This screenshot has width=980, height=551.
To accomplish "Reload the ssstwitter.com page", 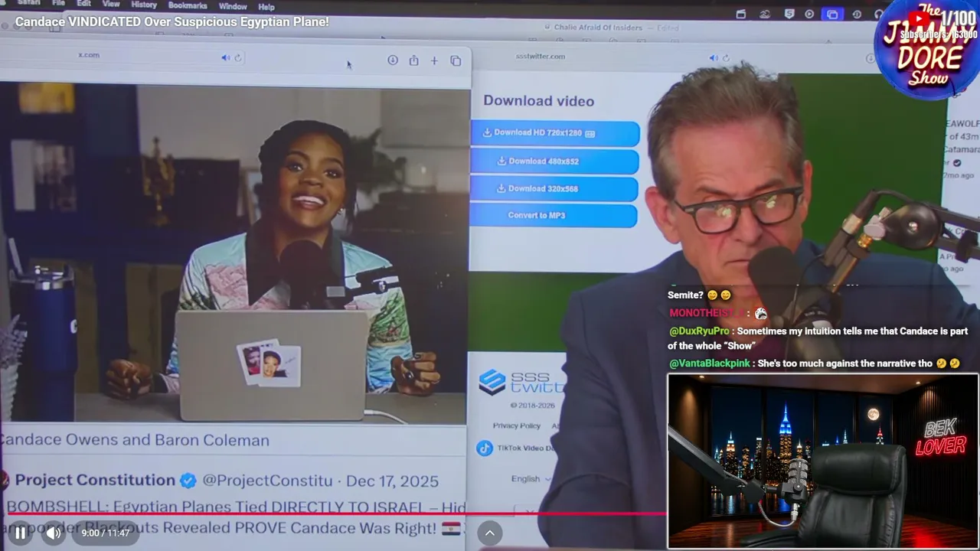I will pos(726,57).
